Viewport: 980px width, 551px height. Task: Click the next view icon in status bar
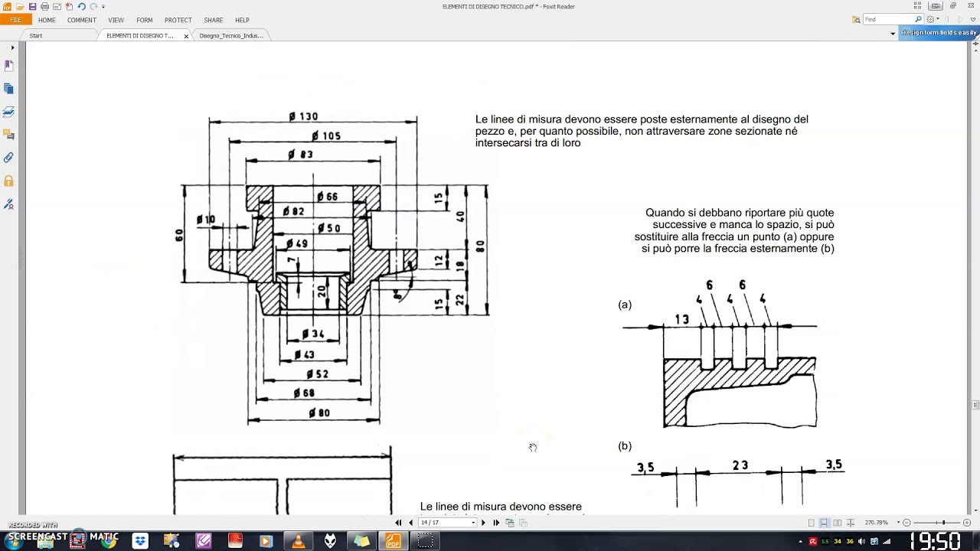tap(523, 523)
